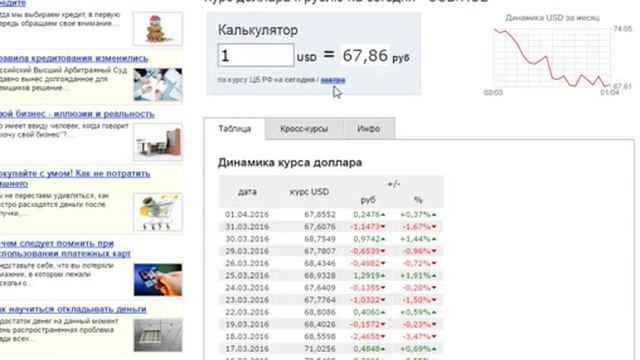The height and width of the screenshot is (360, 640).
Task: Click the ruble change 0,2476
Action: [x=369, y=214]
